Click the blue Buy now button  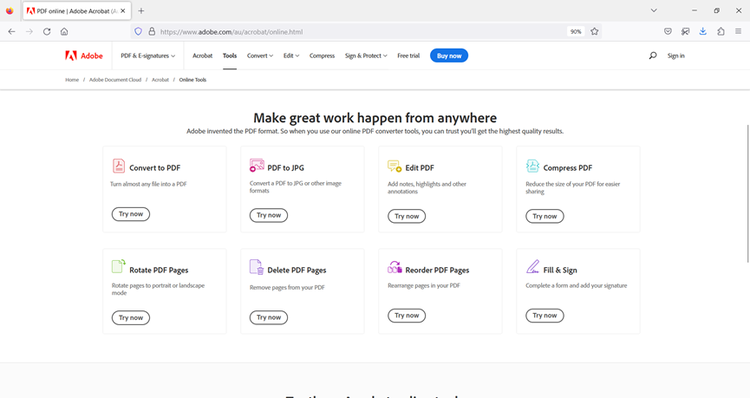pyautogui.click(x=449, y=55)
